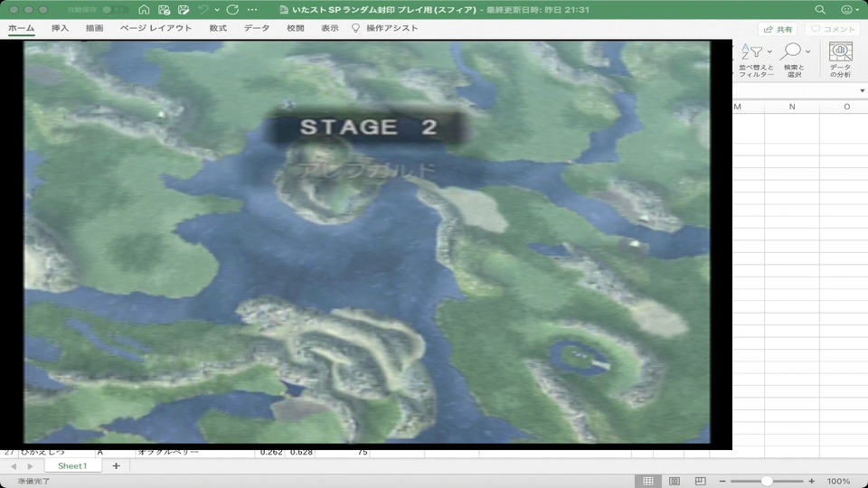Click the Save icon in title bar
This screenshot has height=488, width=868.
pyautogui.click(x=164, y=9)
